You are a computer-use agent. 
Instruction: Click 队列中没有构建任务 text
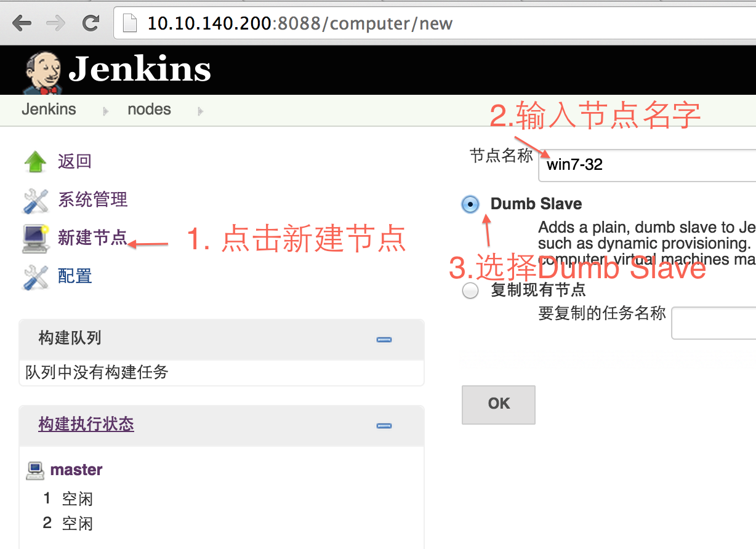(x=97, y=372)
